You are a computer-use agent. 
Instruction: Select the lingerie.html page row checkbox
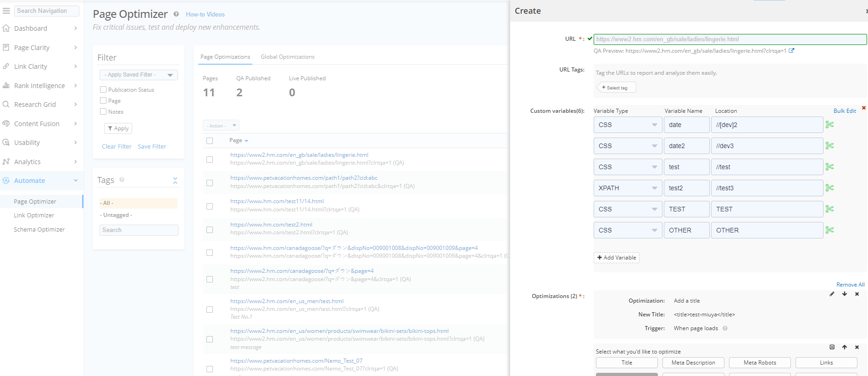pyautogui.click(x=210, y=160)
